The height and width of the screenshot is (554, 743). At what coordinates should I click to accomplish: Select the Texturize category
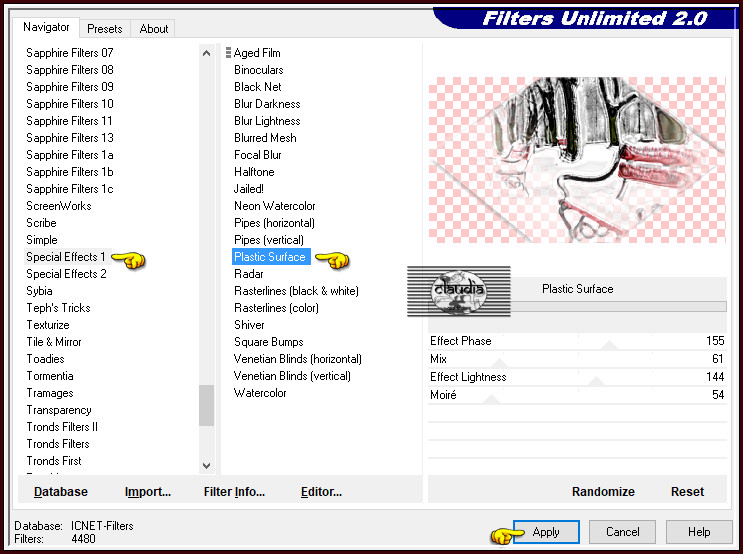pyautogui.click(x=48, y=325)
